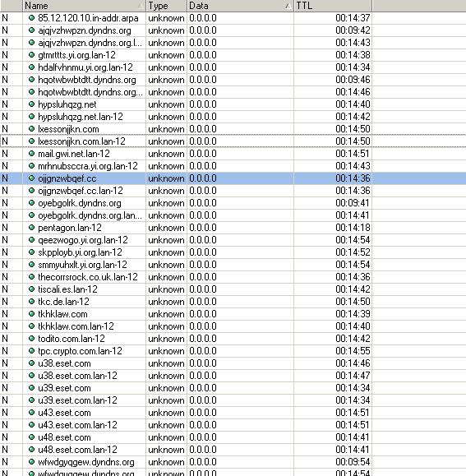Screen dimensions: 466x476
Task: Select the qeezwogo.yi.org.lan-12 entry
Action: [x=233, y=240]
